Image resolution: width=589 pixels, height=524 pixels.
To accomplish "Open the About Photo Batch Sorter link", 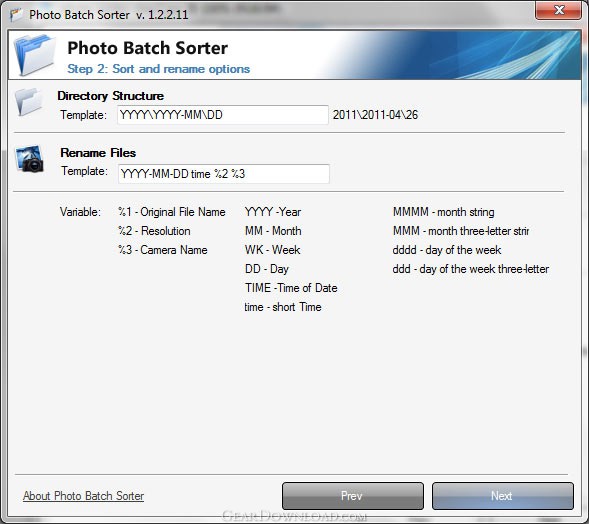I will point(83,496).
